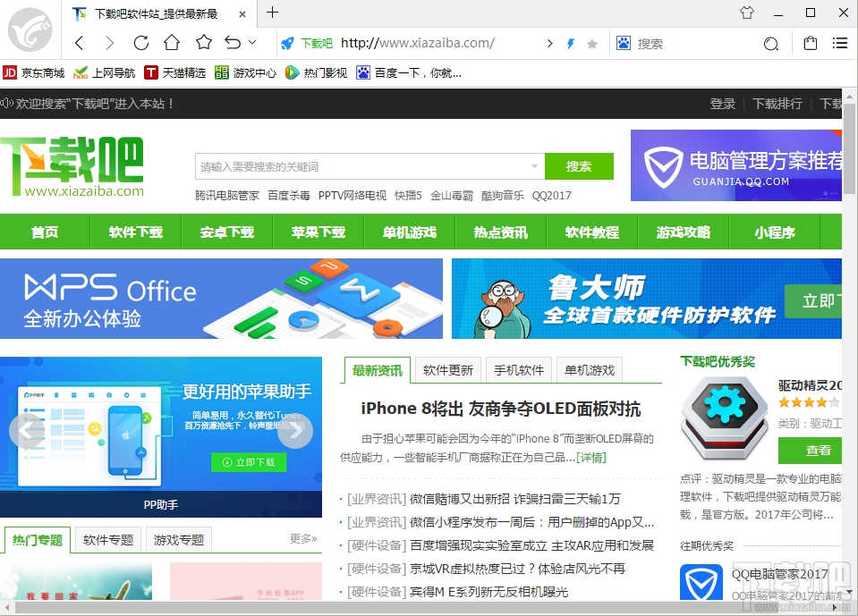Switch to the 单机游戏 news tab
Viewport: 858px width, 616px height.
click(x=590, y=370)
